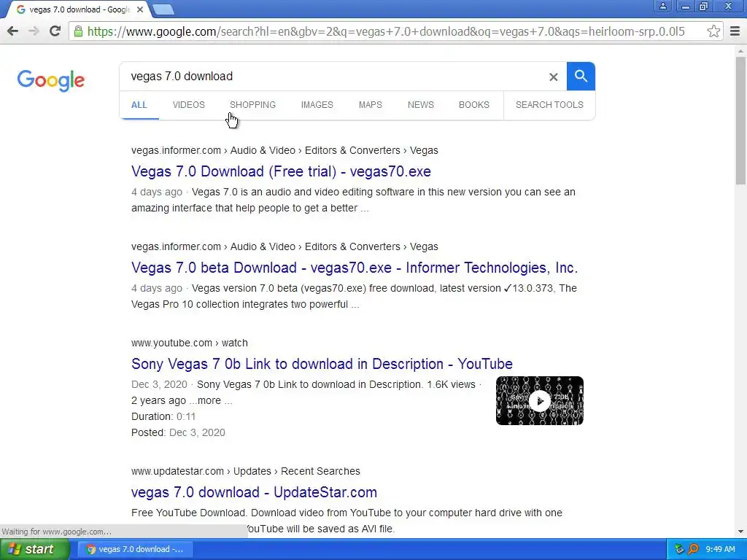Click the scrollbar down arrow
The image size is (747, 560).
(740, 532)
